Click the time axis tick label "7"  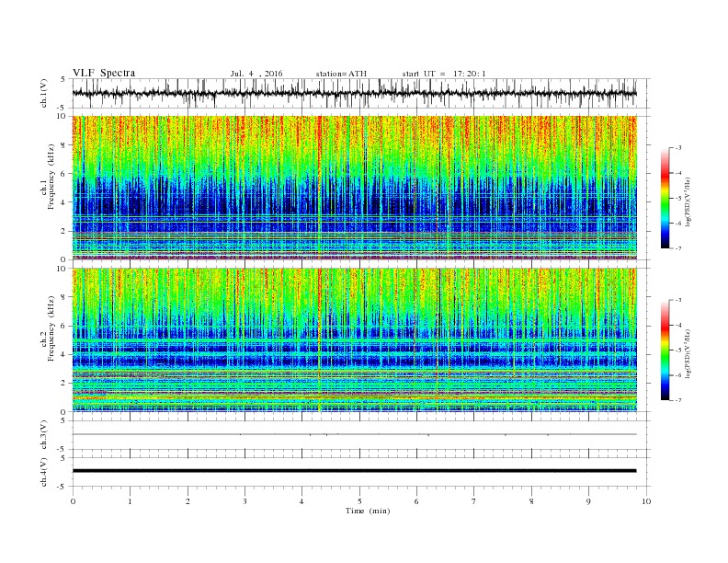click(474, 501)
